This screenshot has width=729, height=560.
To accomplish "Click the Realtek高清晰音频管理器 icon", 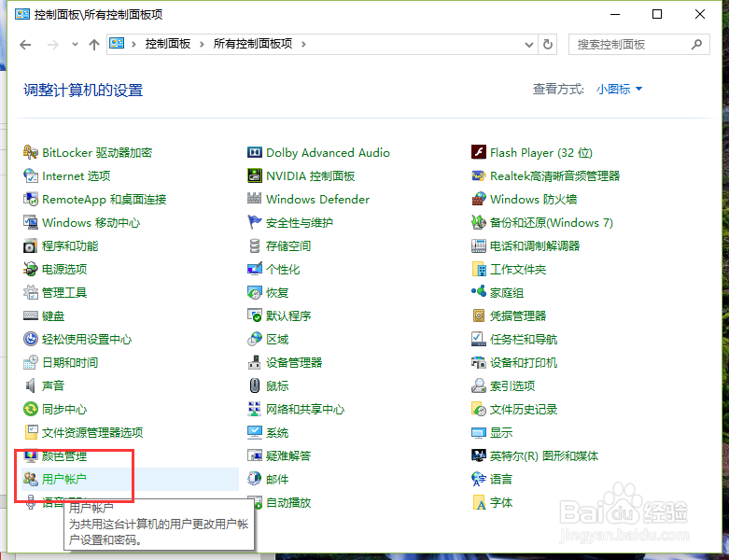I will (x=479, y=175).
